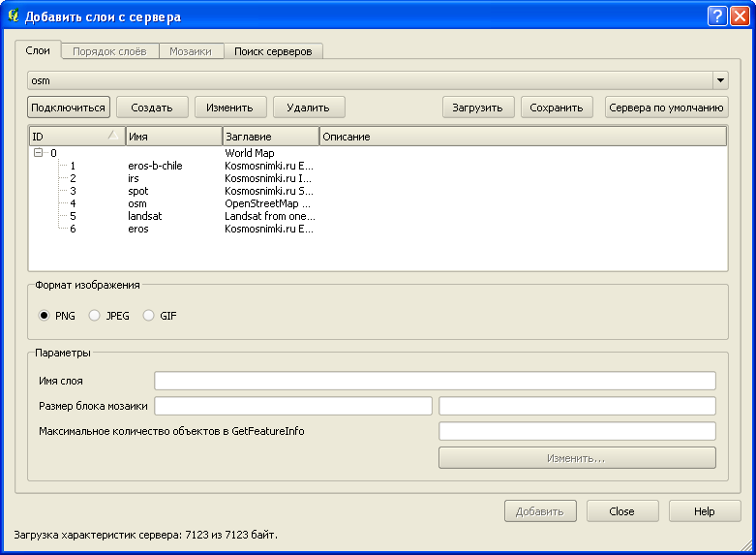
Task: Click the title bar help question-mark button
Action: [716, 15]
